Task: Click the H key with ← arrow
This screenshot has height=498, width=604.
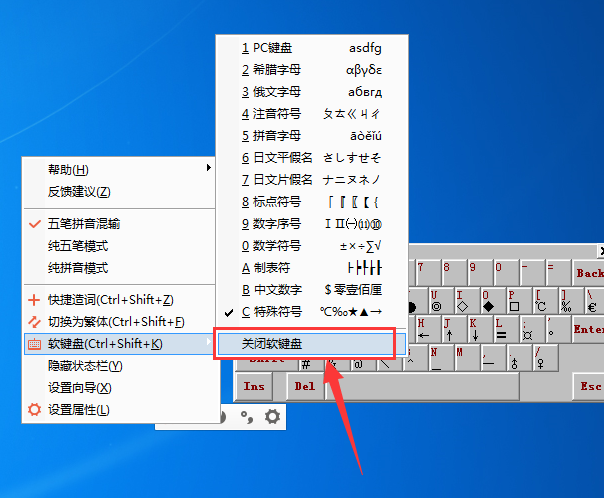Action: pos(428,329)
